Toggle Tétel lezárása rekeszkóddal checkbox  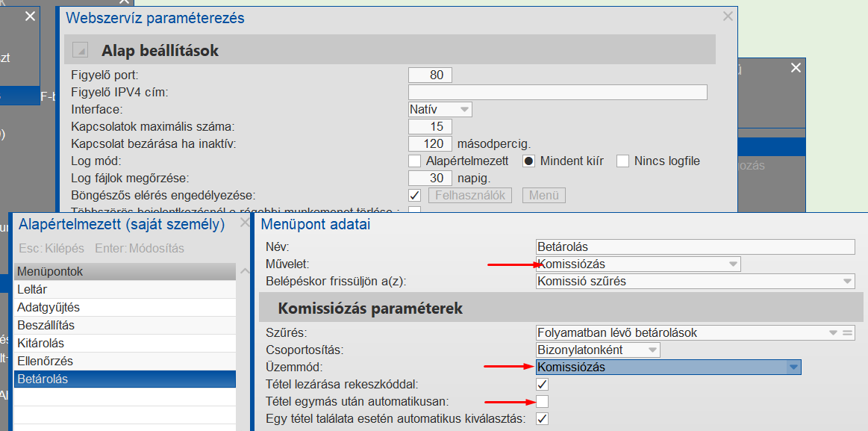click(x=542, y=384)
